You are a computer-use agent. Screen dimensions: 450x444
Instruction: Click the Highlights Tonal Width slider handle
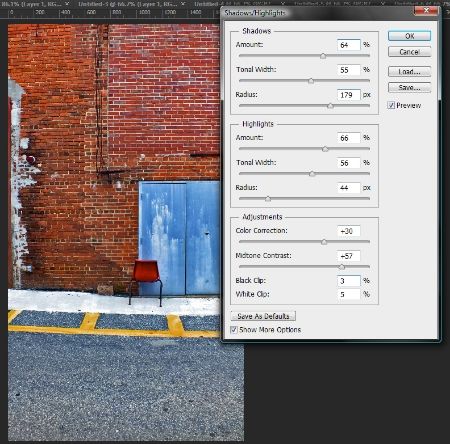pos(312,174)
